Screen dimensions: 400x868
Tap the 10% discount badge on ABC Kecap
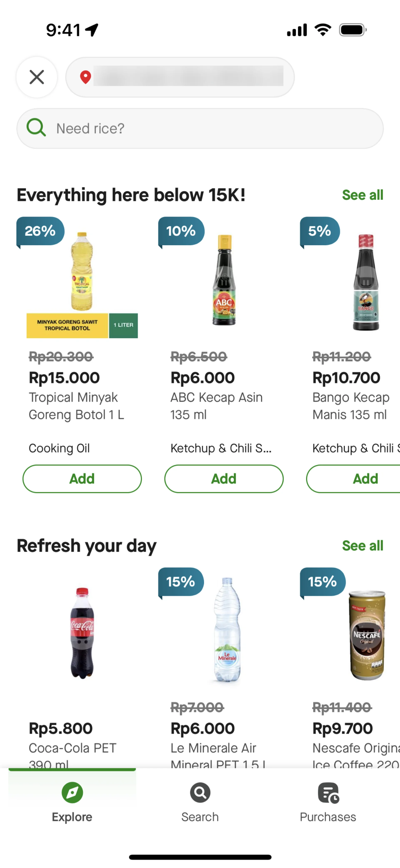pos(181,231)
